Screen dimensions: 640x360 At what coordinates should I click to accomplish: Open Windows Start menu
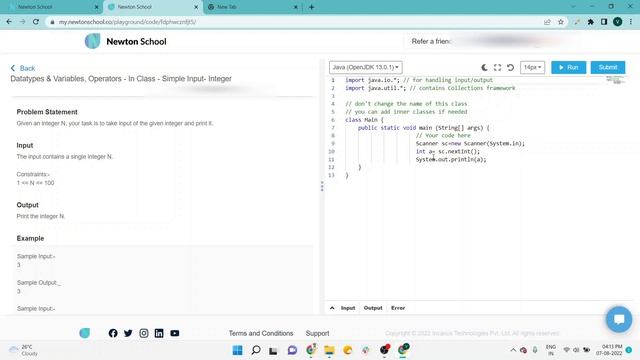pyautogui.click(x=237, y=350)
